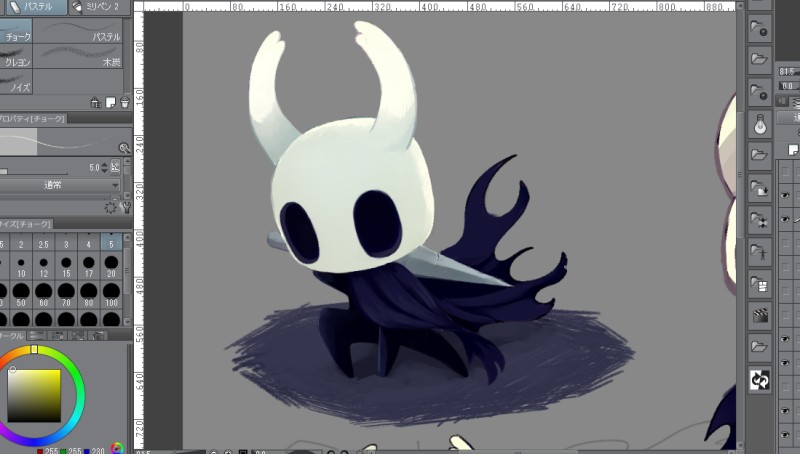
Task: Click the folder icon with layout grid
Action: pos(760,284)
